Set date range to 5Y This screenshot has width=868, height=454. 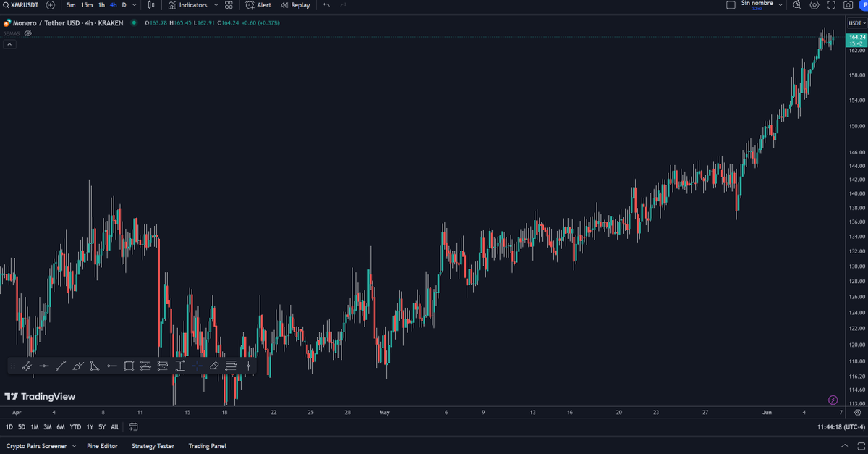102,427
